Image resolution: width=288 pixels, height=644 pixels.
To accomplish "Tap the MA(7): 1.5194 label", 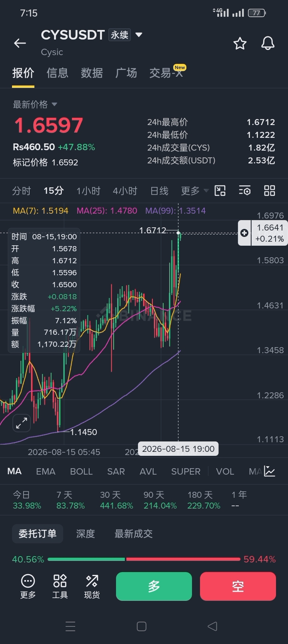I will (x=40, y=211).
